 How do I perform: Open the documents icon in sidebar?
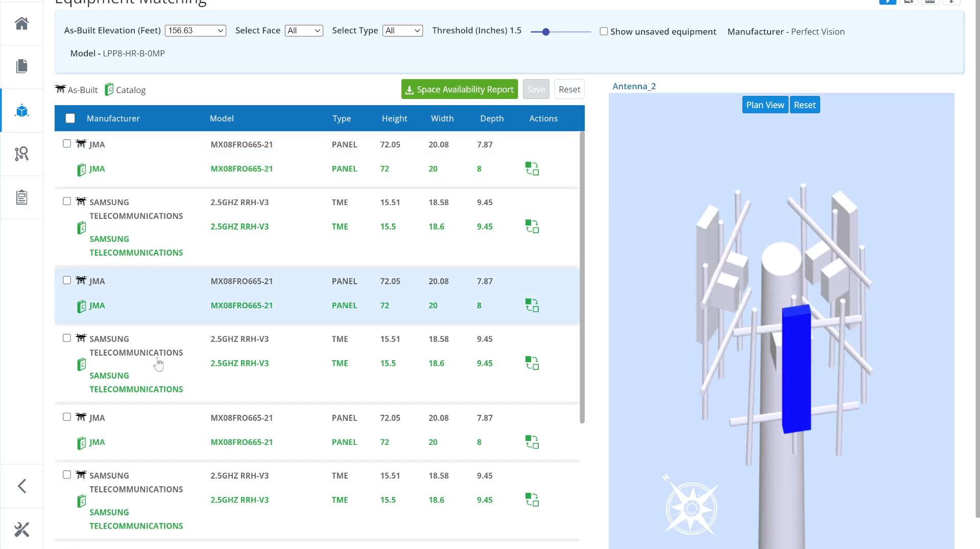coord(21,66)
